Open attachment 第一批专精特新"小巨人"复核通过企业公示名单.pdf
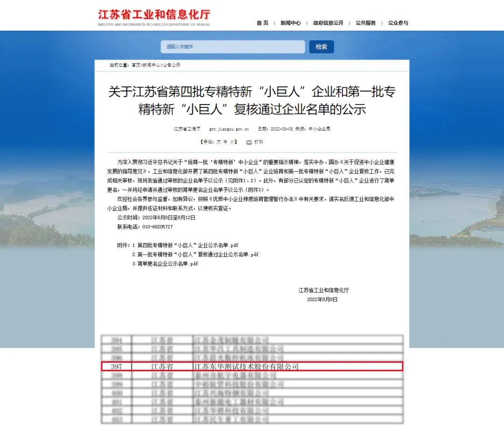504x437 pixels. pyautogui.click(x=198, y=254)
